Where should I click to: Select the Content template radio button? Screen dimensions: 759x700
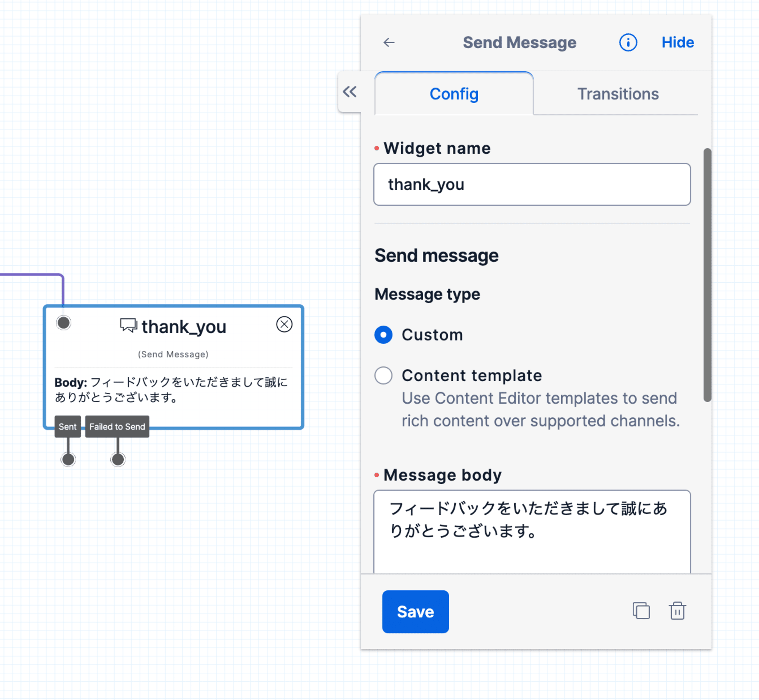point(383,375)
